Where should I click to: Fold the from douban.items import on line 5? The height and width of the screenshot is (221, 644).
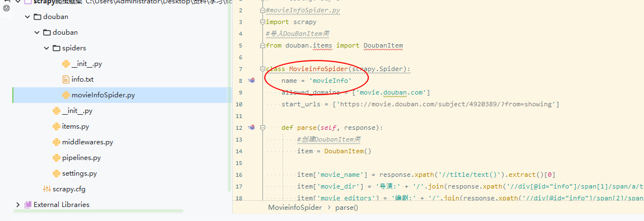pos(262,45)
